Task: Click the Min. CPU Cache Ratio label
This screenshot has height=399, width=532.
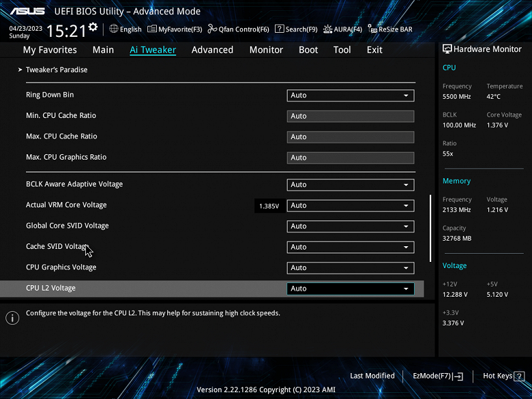Action: 61,116
